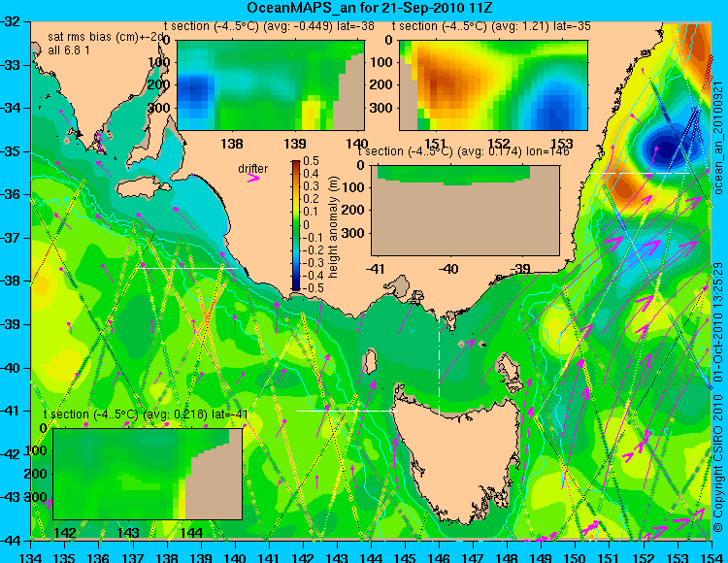
Task: Click the 154 label on the main longitude axis
Action: click(x=711, y=557)
